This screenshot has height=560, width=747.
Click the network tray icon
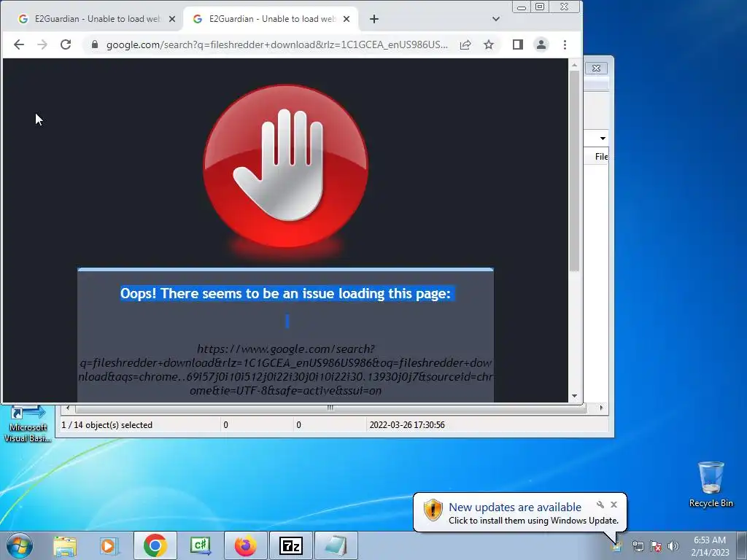tap(638, 546)
